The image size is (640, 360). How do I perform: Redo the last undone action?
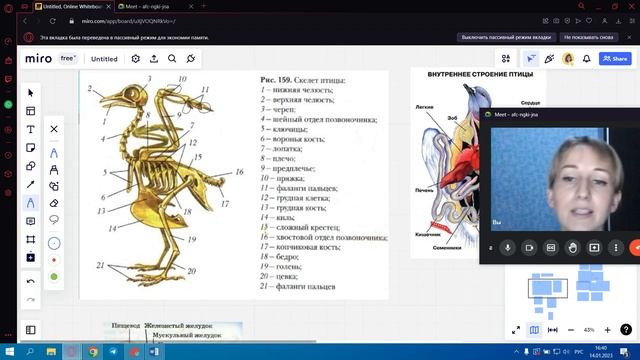coord(31,300)
